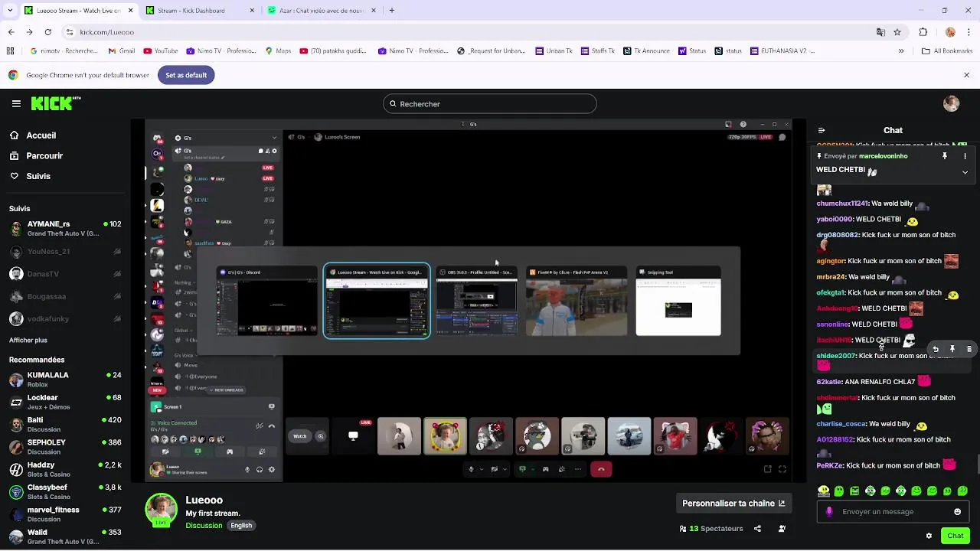Screen dimensions: 980x551
Task: Open the tab search dropdown arrow
Action: coord(9,11)
